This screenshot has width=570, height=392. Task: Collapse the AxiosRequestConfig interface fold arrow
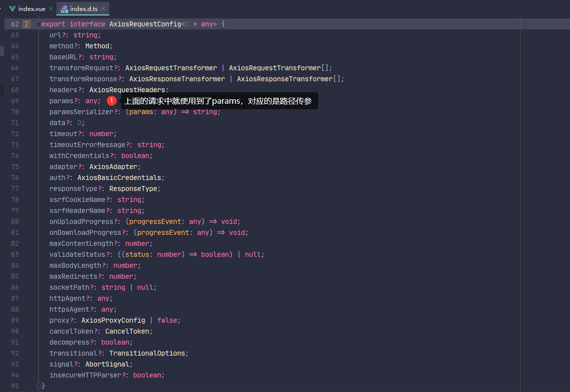click(x=38, y=24)
